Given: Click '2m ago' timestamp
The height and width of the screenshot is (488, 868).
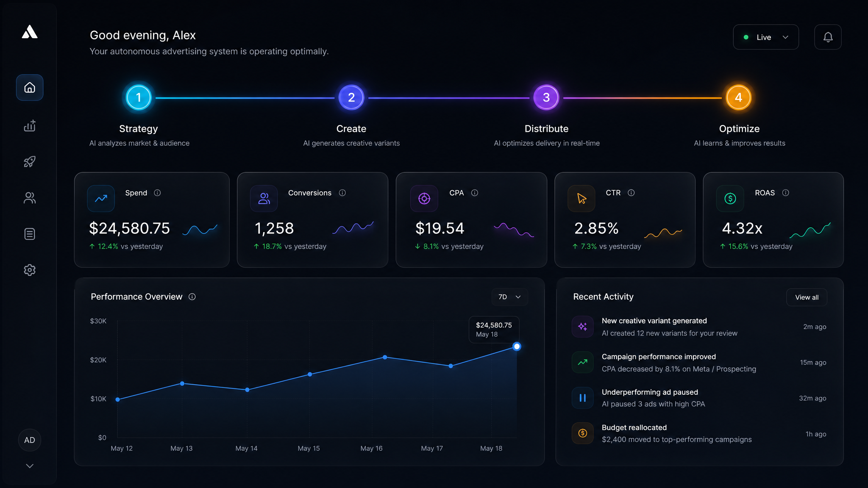Looking at the screenshot, I should [x=815, y=327].
